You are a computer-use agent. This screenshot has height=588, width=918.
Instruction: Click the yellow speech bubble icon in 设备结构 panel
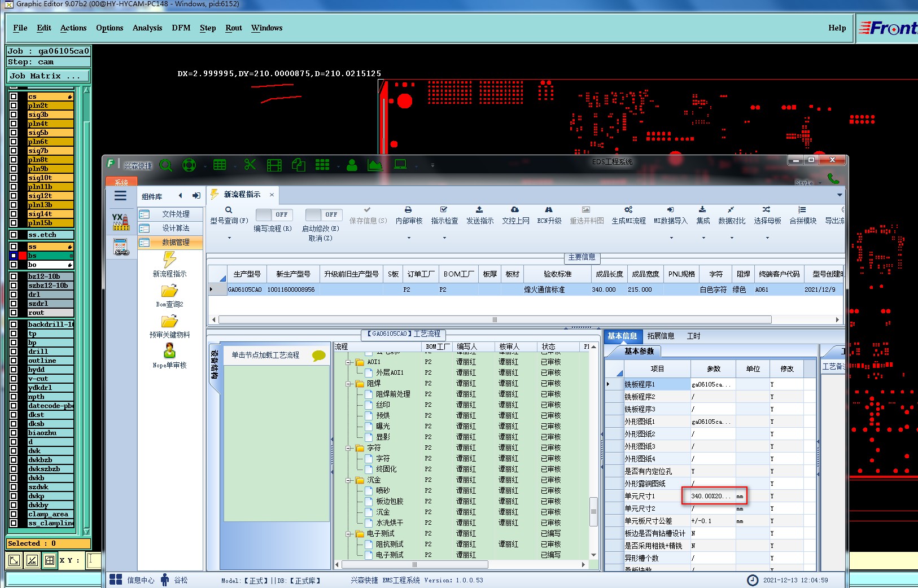tap(319, 356)
